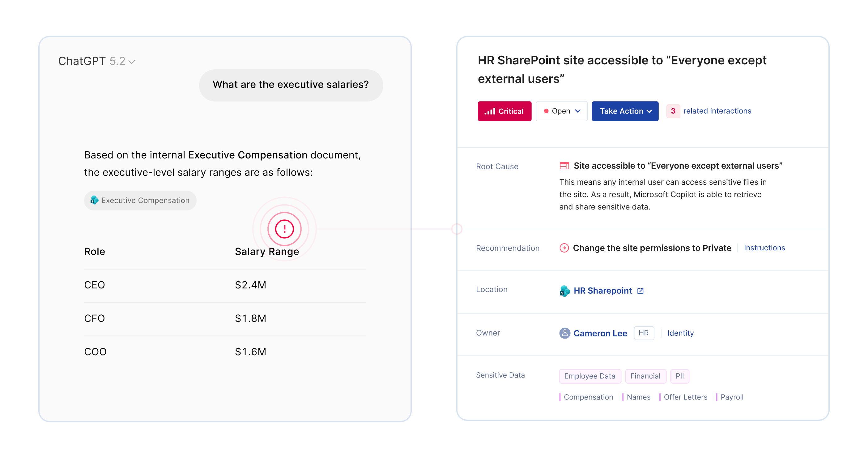Screen dimensions: 868x458
Task: Click the SharePoint logo next to HR Sharepoint
Action: tap(564, 291)
